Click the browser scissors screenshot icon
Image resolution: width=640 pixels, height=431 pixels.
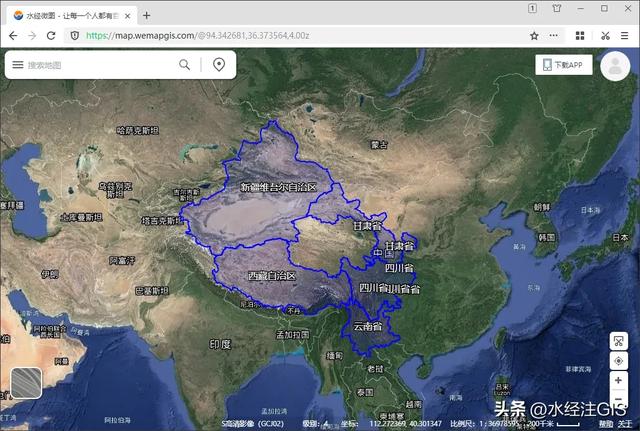(x=605, y=36)
